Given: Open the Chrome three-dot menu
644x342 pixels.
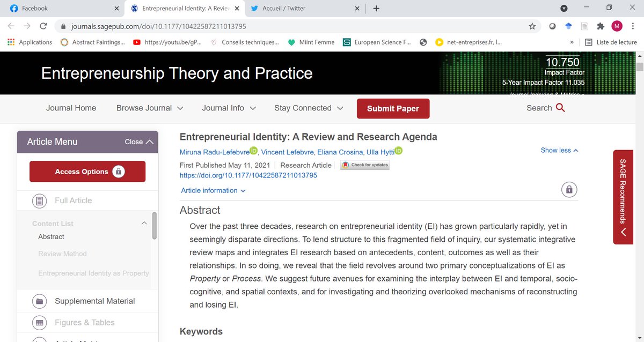Looking at the screenshot, I should (x=633, y=26).
